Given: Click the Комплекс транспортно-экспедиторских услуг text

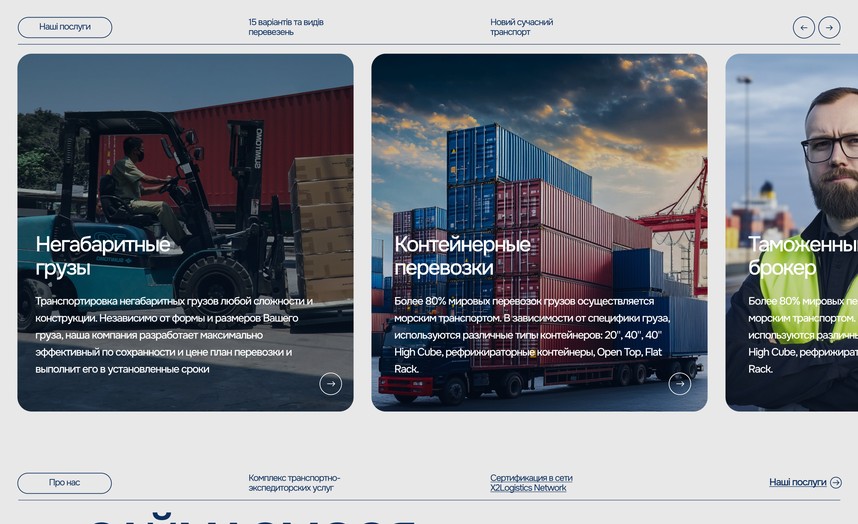Looking at the screenshot, I should pyautogui.click(x=294, y=482).
